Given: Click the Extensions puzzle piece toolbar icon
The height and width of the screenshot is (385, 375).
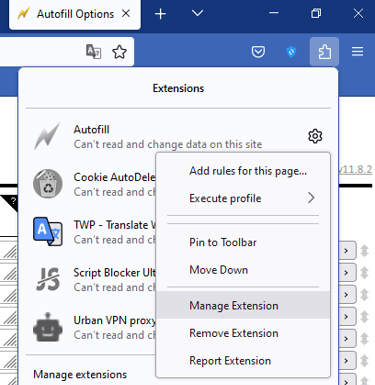Looking at the screenshot, I should tap(324, 52).
